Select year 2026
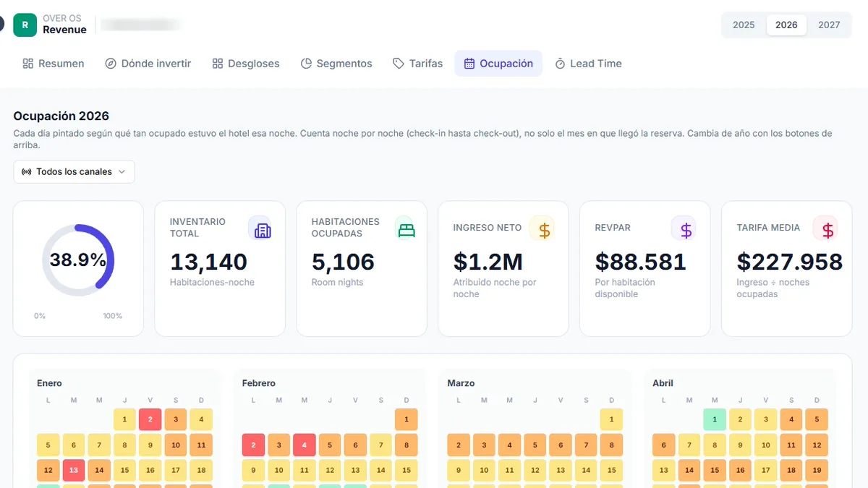Image resolution: width=868 pixels, height=488 pixels. tap(786, 25)
